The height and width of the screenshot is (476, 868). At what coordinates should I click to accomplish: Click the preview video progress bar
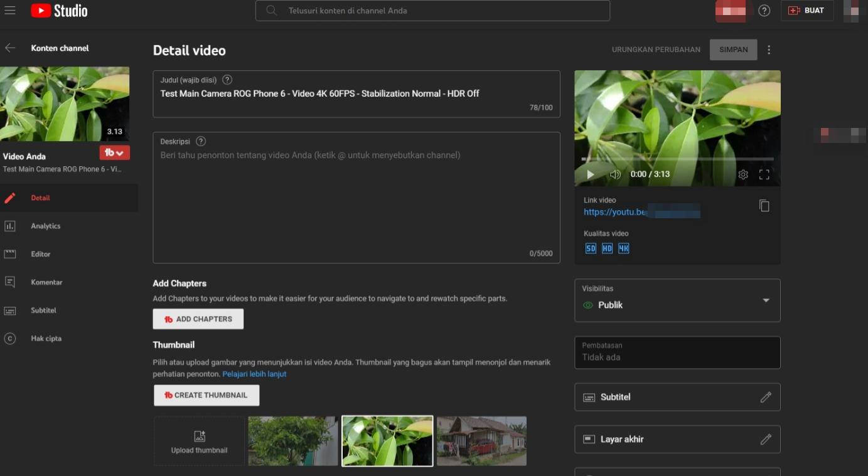tap(677, 159)
